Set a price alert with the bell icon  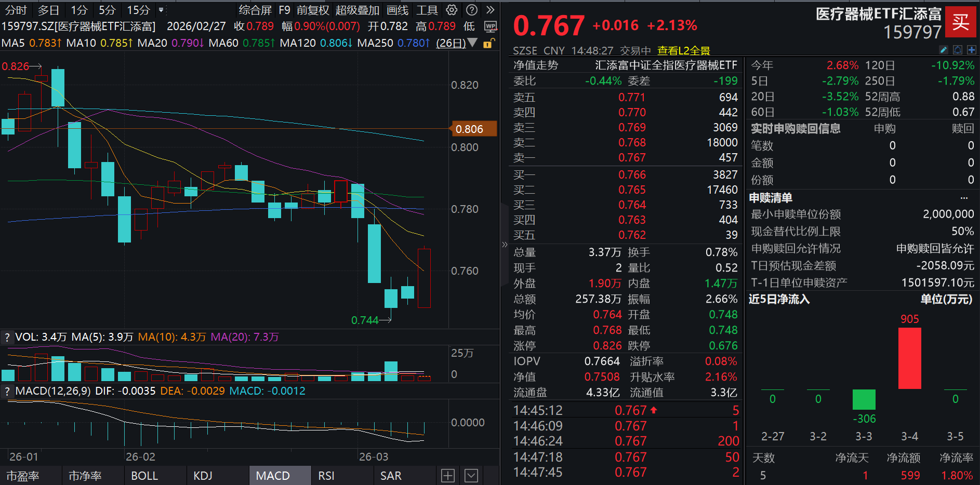click(x=957, y=50)
